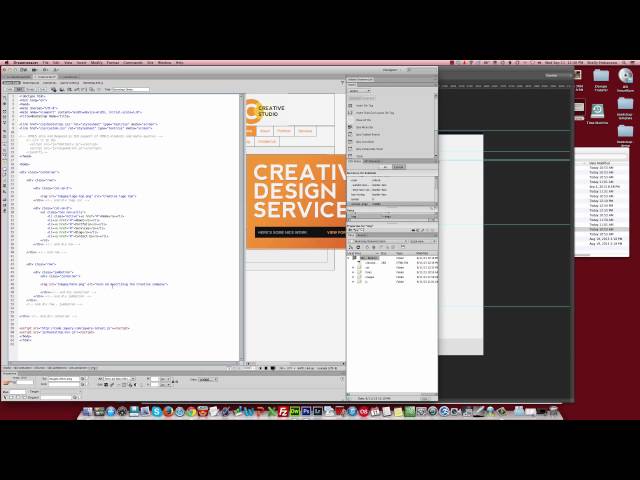Click the Insert panel vertical scrollbar
Image resolution: width=640 pixels, height=480 pixels.
pos(436,125)
